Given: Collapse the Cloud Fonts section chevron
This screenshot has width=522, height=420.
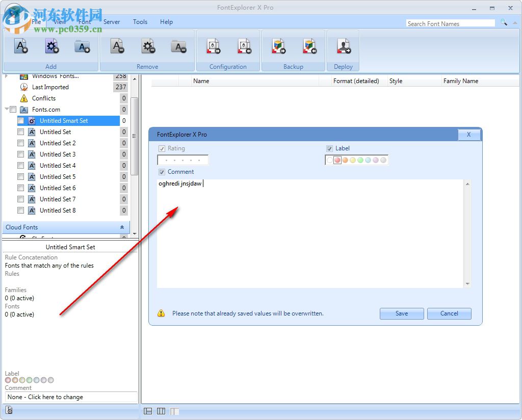Looking at the screenshot, I should (x=122, y=227).
